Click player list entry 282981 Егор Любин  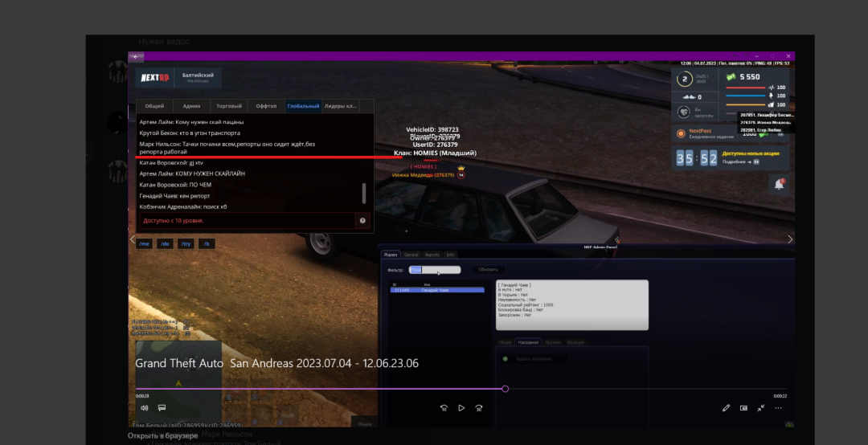(761, 130)
